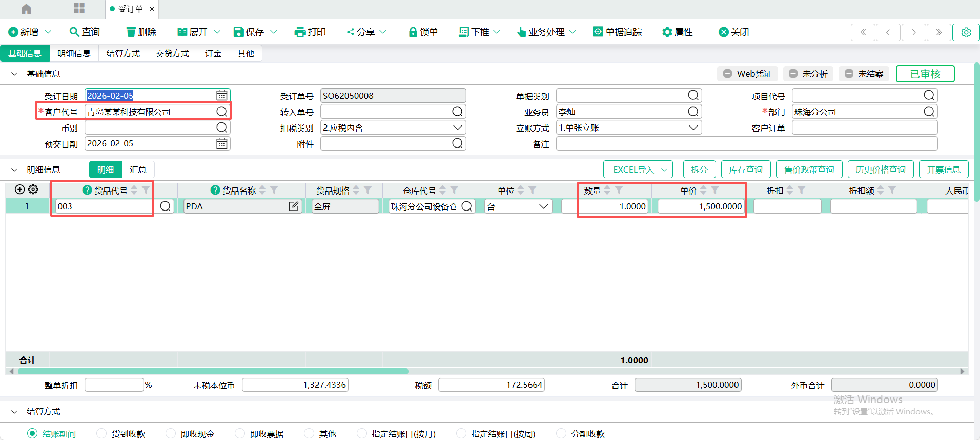Viewport: 980px width, 440px height.
Task: Switch to the 结算方式 tab
Action: coord(123,53)
